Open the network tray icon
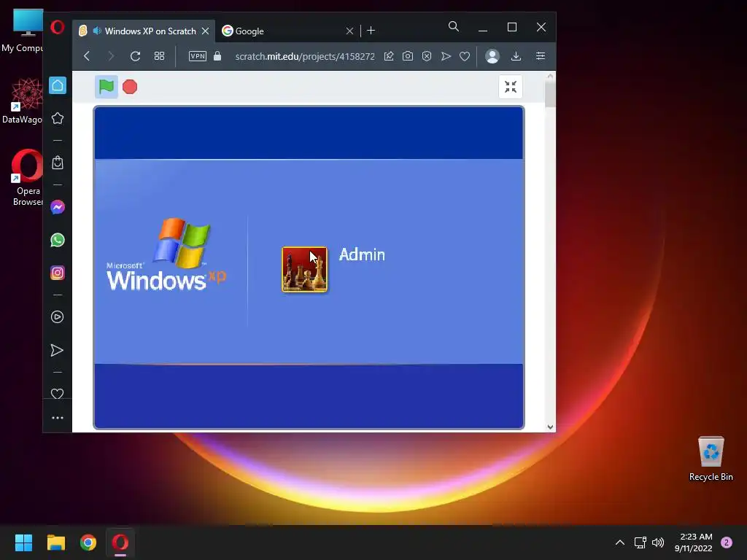Viewport: 747px width, 560px height. click(x=640, y=542)
